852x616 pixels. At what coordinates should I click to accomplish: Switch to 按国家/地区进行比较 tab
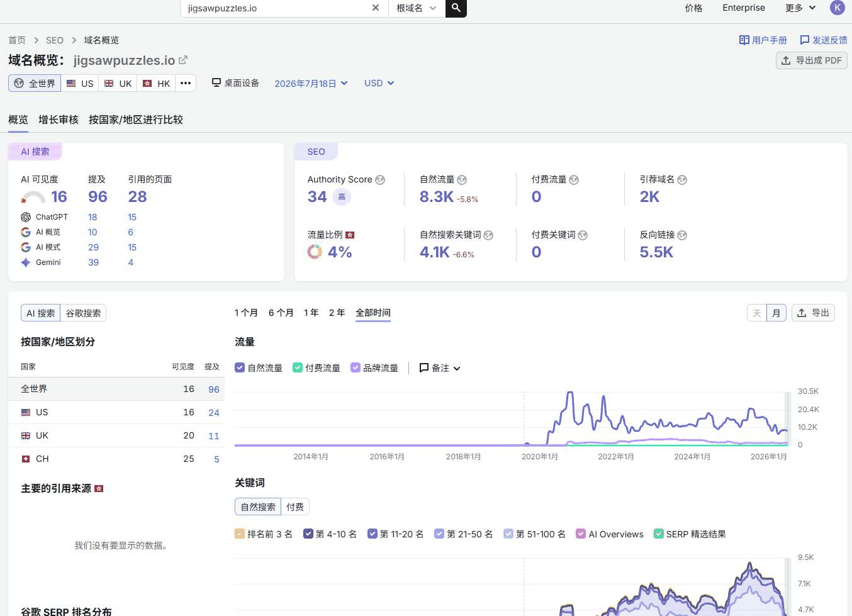(x=136, y=120)
